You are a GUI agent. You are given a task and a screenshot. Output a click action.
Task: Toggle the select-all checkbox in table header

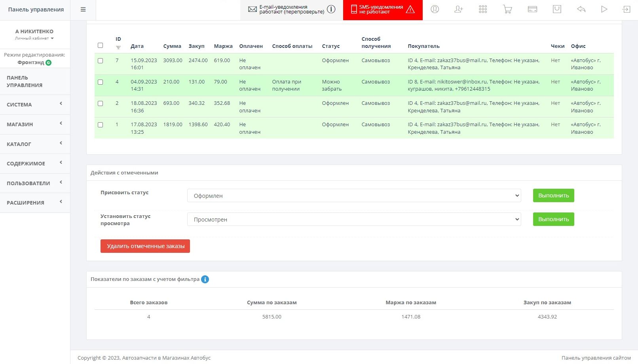coord(101,45)
